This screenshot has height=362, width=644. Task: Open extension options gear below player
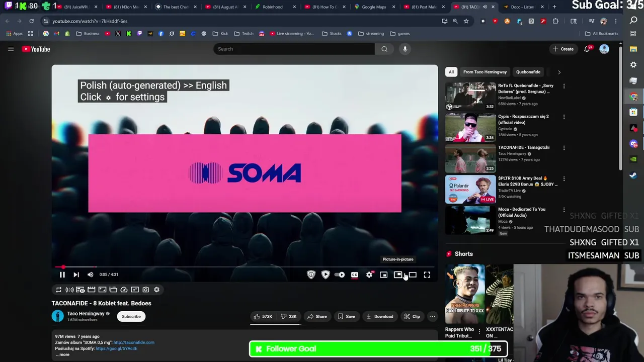coord(156,290)
